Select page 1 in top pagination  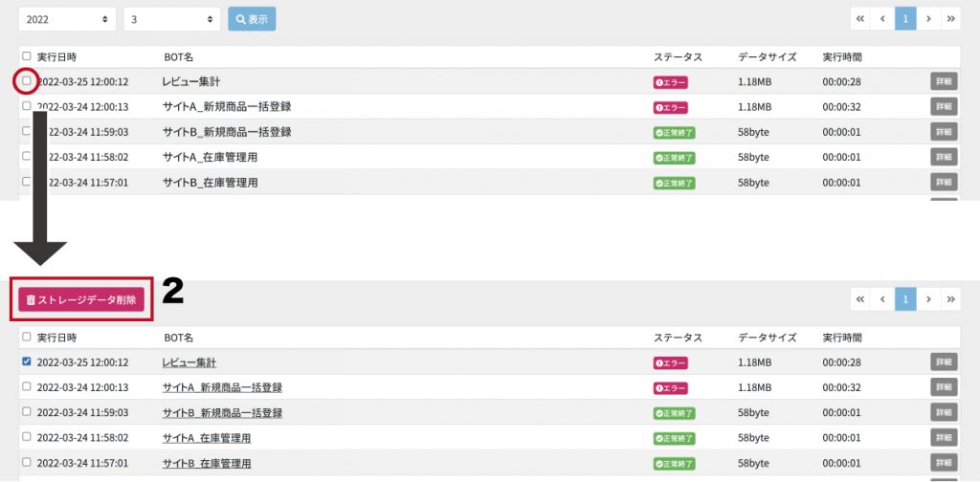point(905,19)
